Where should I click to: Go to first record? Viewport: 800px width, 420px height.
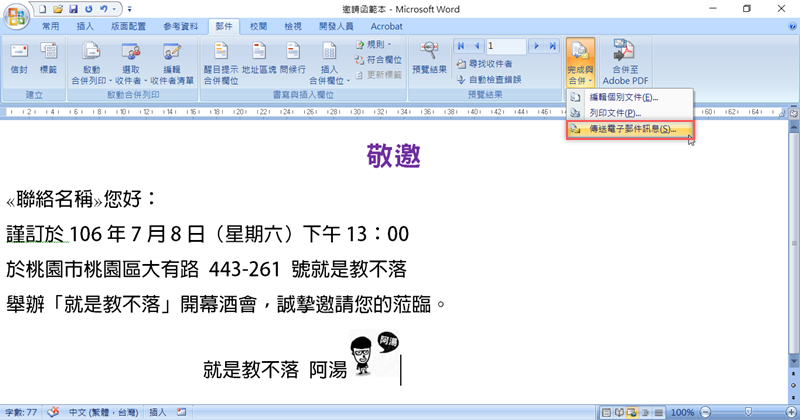click(461, 46)
